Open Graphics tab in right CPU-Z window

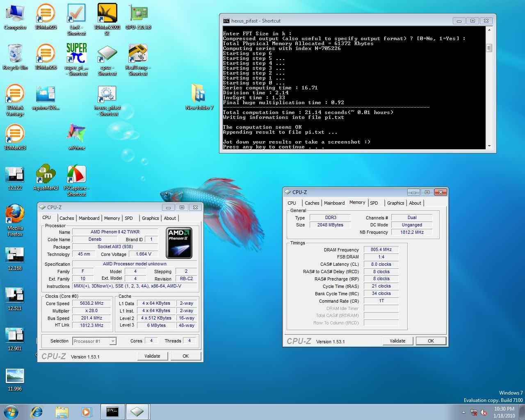click(395, 203)
